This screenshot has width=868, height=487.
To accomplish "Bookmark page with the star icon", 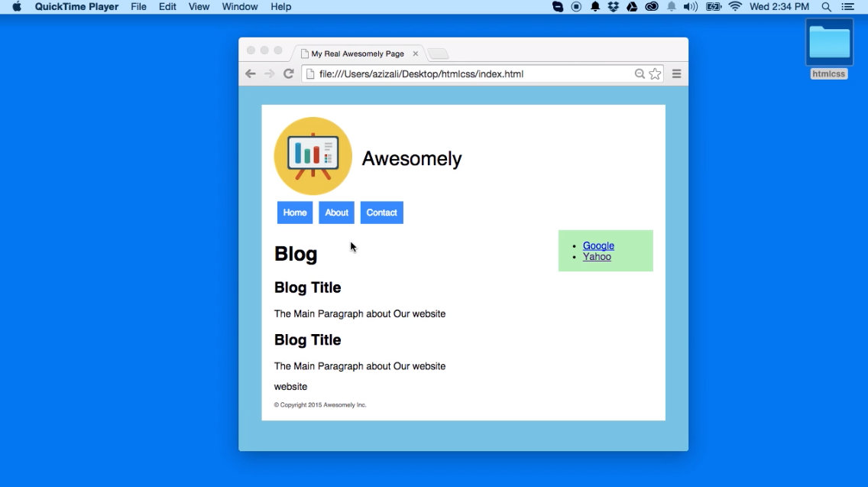I will pos(655,74).
